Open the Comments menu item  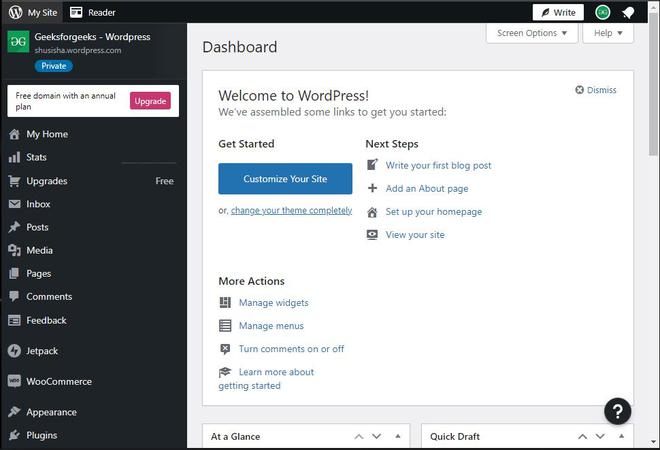49,297
